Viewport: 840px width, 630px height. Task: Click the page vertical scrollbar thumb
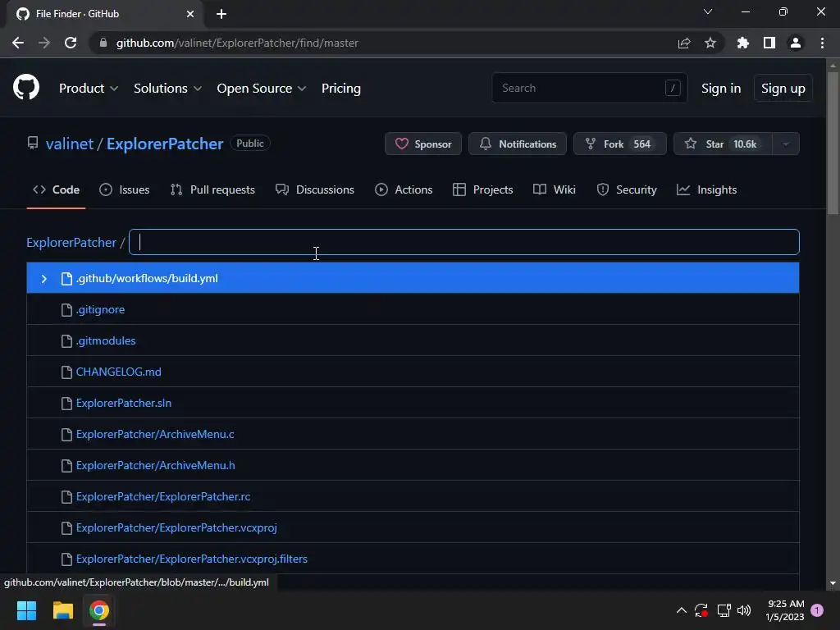pos(833,143)
